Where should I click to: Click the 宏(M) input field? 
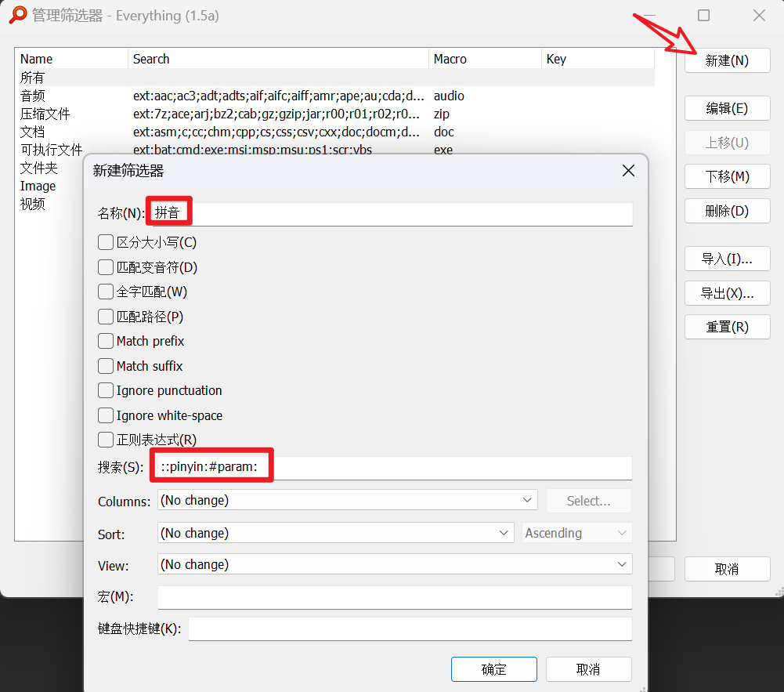pyautogui.click(x=395, y=597)
